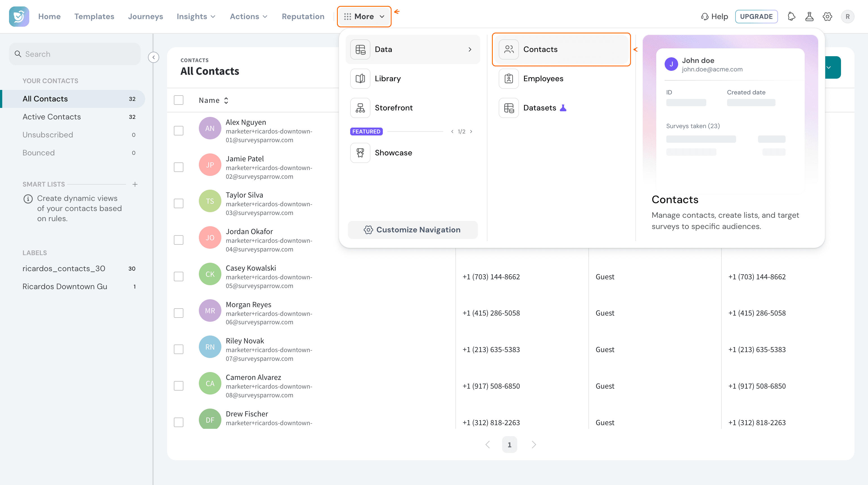Open the Help link
This screenshot has width=868, height=485.
pyautogui.click(x=714, y=17)
